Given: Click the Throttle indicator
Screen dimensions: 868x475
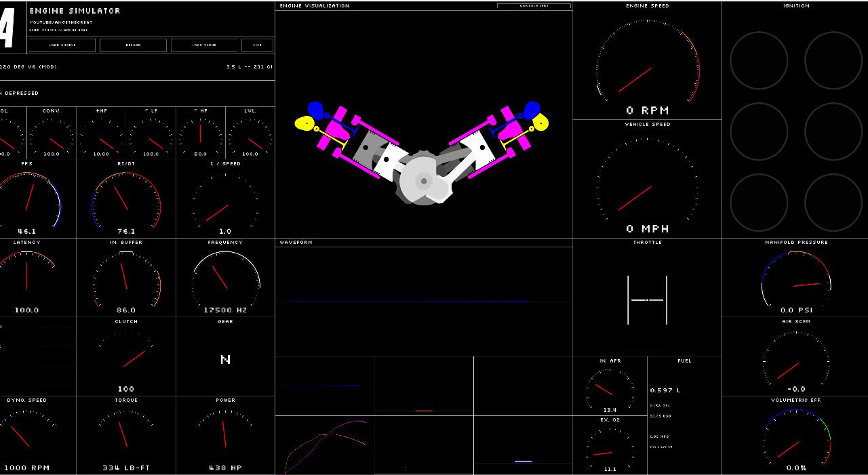Looking at the screenshot, I should (647, 300).
